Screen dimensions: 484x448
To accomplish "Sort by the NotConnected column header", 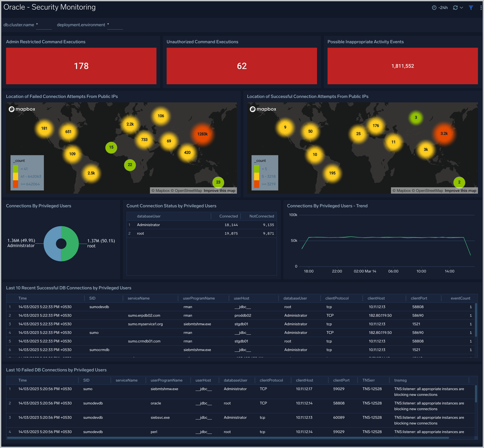I will pos(262,216).
